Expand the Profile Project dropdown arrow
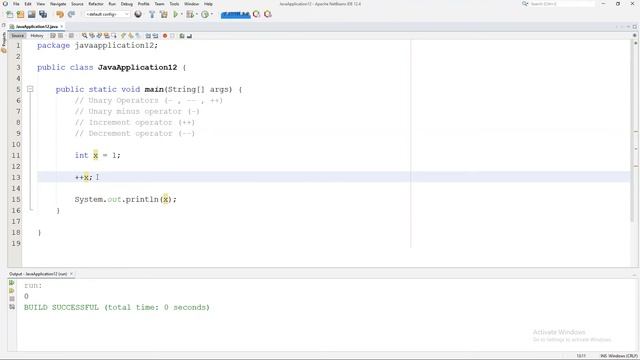Viewport: 640px width, 360px height. (212, 14)
